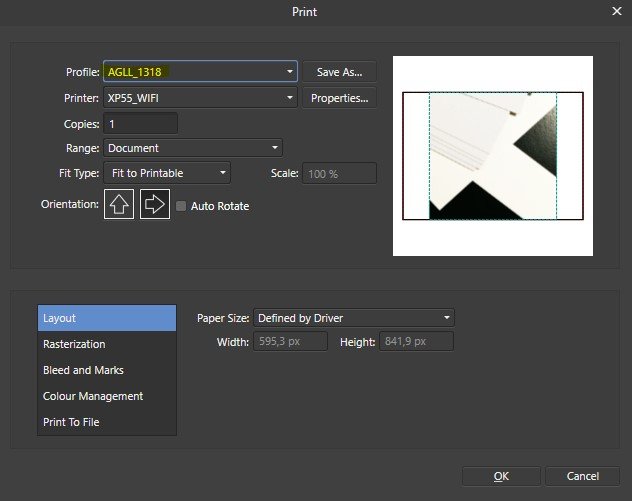Switch to the Rasterization section
The height and width of the screenshot is (501, 632).
point(107,344)
